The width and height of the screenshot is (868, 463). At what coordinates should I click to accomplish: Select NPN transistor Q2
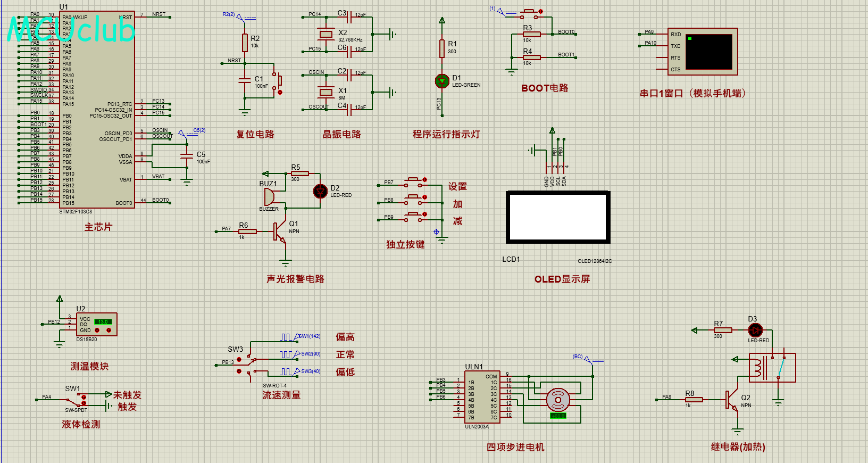click(x=732, y=399)
